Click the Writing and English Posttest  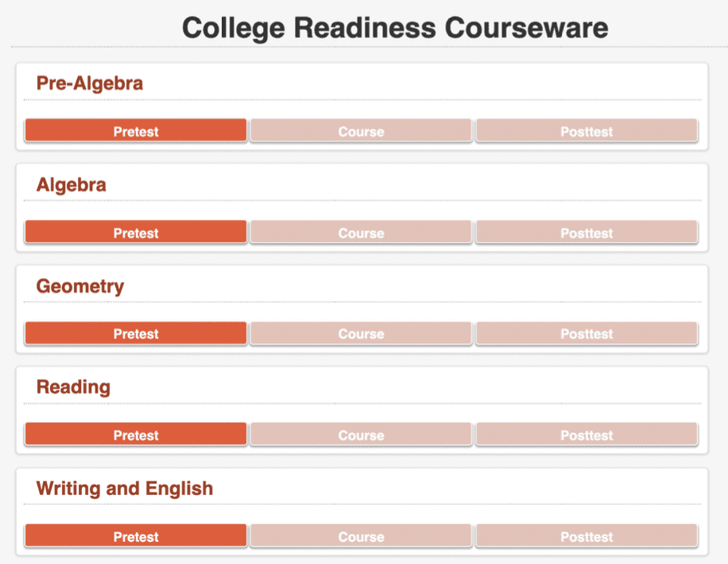click(x=587, y=537)
